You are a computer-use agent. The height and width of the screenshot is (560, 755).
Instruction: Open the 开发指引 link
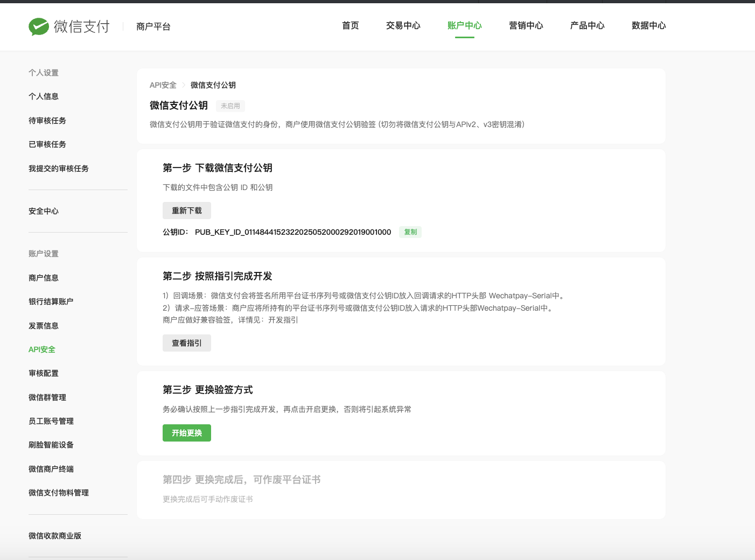[x=283, y=320]
